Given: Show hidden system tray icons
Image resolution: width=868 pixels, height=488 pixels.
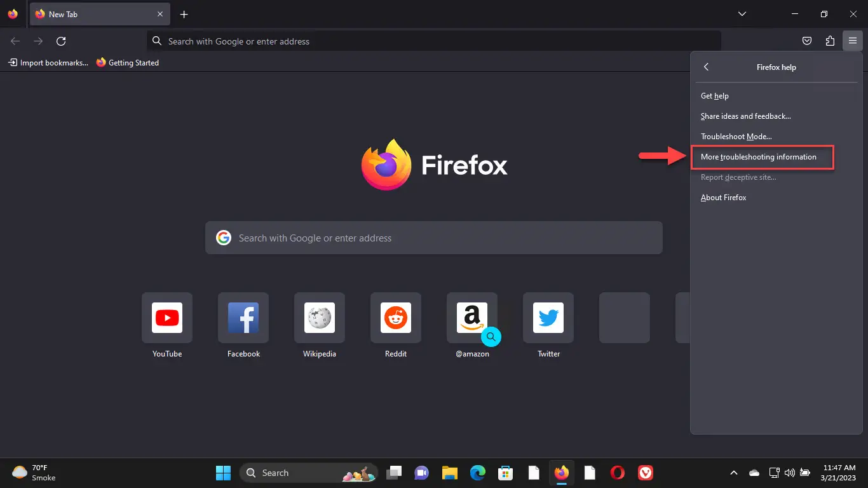Looking at the screenshot, I should (x=734, y=473).
